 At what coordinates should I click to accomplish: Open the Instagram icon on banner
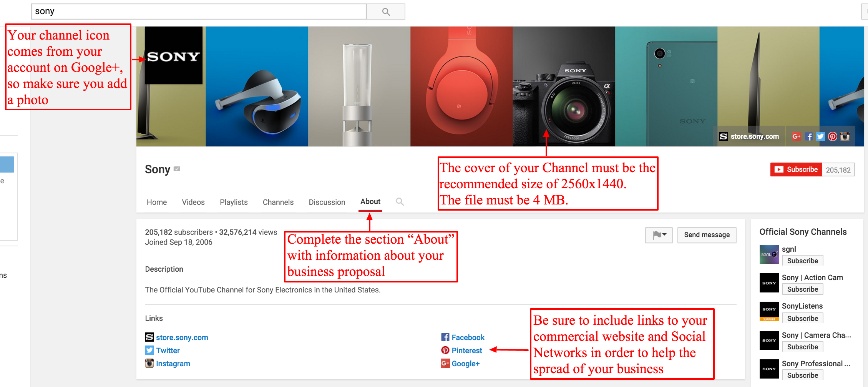pos(845,136)
